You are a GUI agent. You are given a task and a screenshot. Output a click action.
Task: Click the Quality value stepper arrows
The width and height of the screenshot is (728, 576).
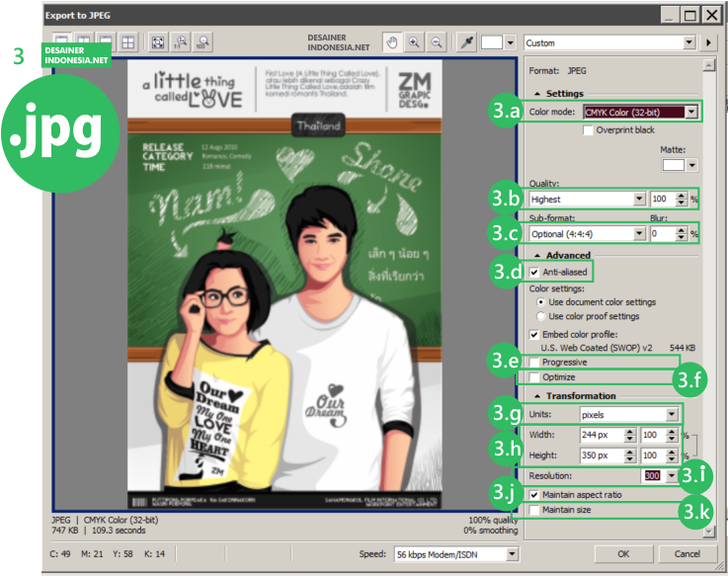point(682,199)
